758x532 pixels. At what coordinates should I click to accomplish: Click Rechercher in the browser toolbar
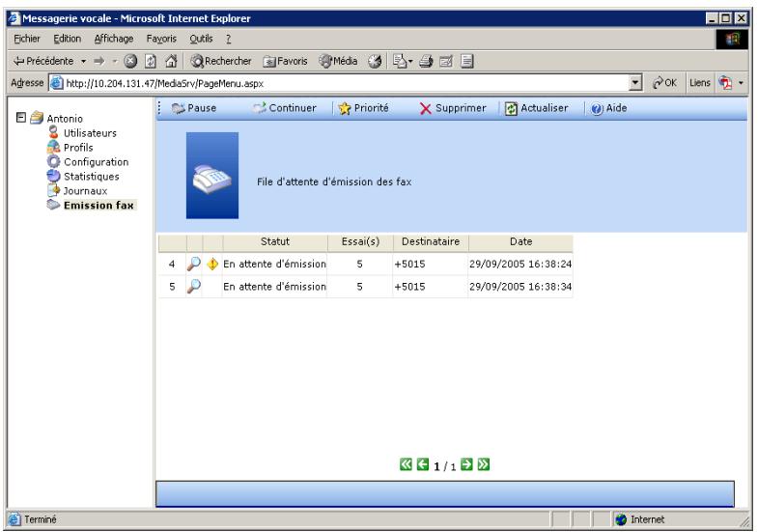(221, 61)
